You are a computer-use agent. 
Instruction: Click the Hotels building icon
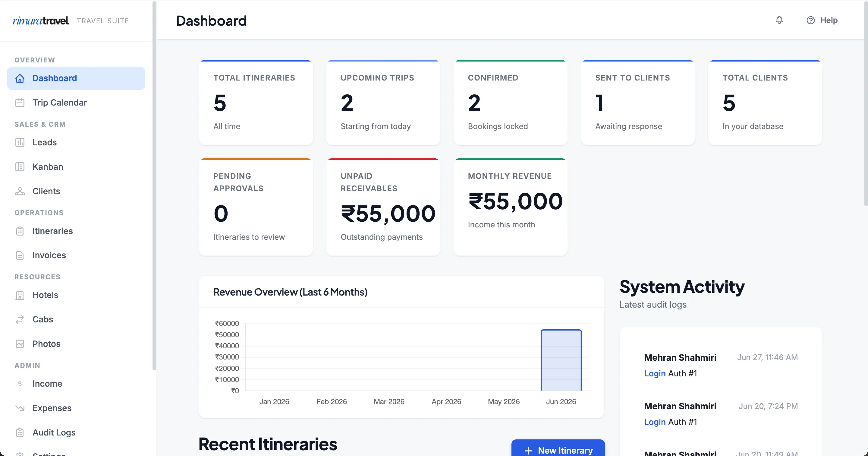[20, 295]
